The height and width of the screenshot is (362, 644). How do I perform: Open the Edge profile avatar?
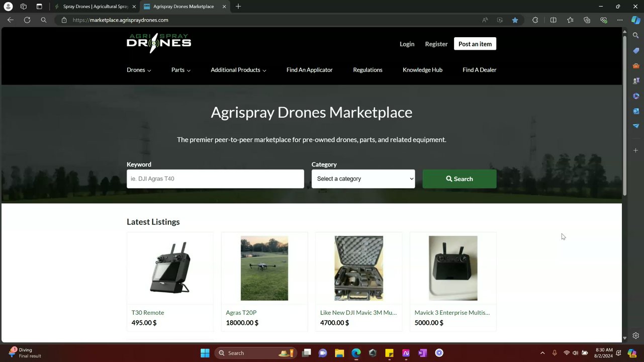click(8, 7)
